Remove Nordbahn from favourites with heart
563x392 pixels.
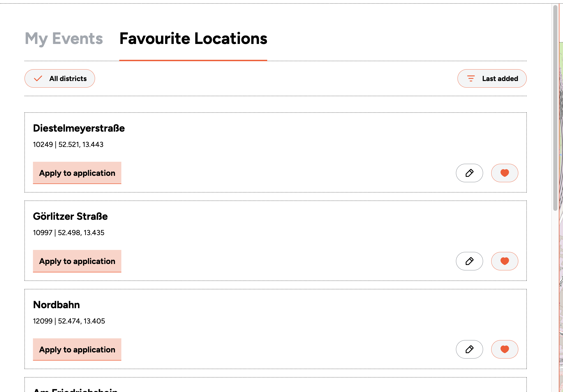click(x=505, y=349)
